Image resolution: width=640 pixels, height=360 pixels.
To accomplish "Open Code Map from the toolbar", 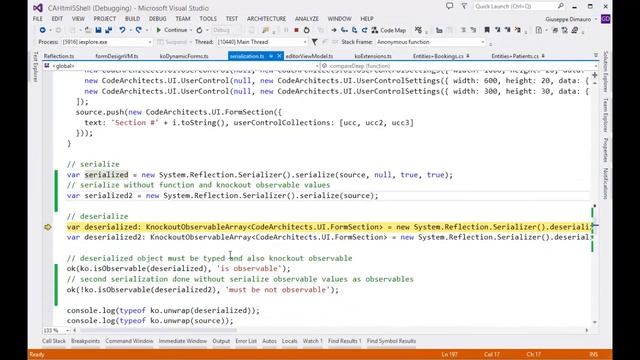I will 389,30.
